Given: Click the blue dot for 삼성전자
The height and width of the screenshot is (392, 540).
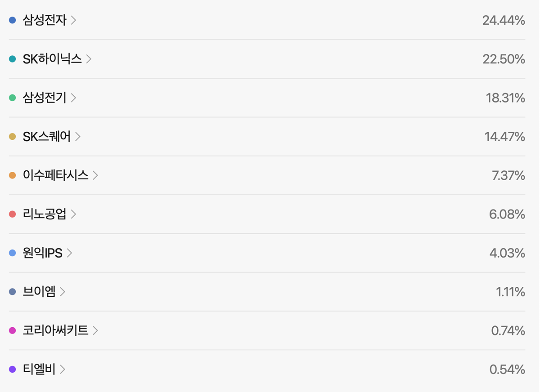Looking at the screenshot, I should 13,20.
